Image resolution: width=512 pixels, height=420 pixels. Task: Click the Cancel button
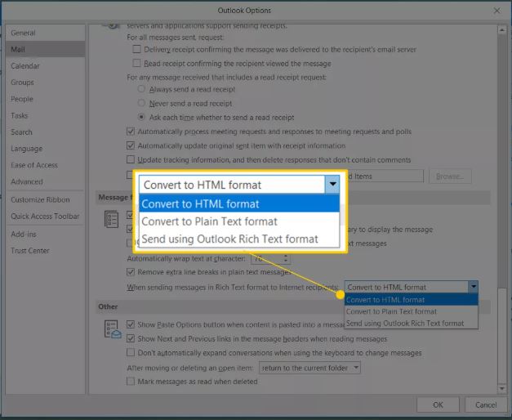tap(486, 404)
